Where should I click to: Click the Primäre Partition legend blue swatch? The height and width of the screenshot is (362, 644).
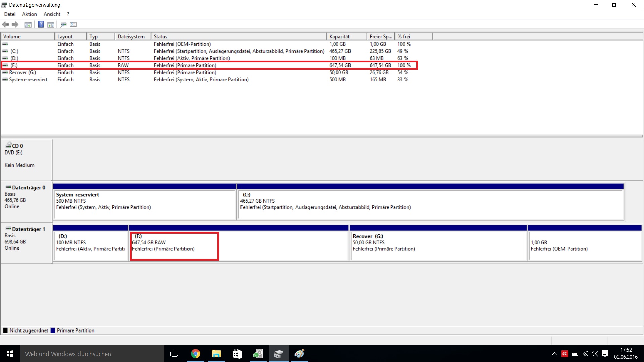click(53, 330)
